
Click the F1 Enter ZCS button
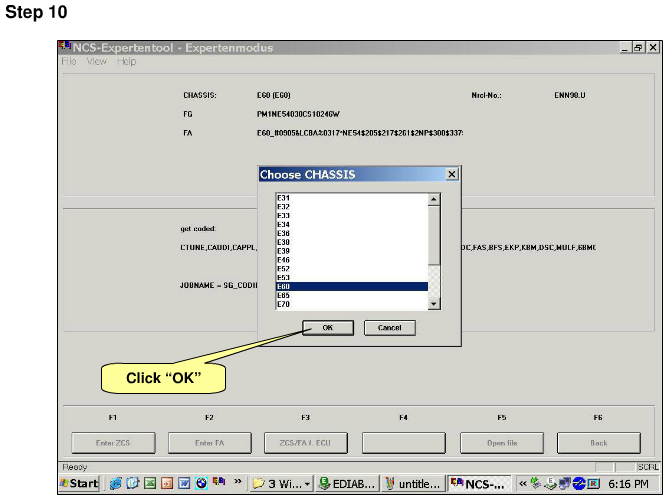[113, 443]
